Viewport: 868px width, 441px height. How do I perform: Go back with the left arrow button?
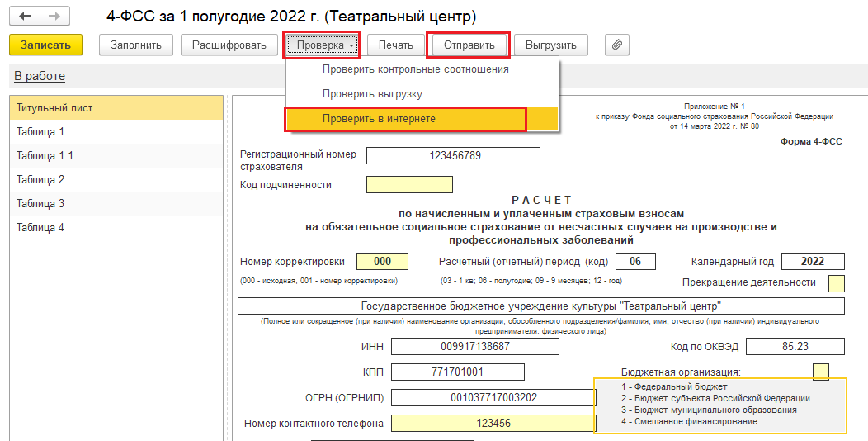coord(25,16)
